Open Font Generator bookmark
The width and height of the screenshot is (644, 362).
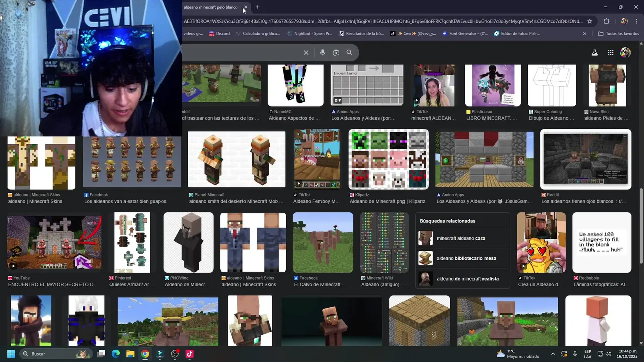(x=465, y=34)
